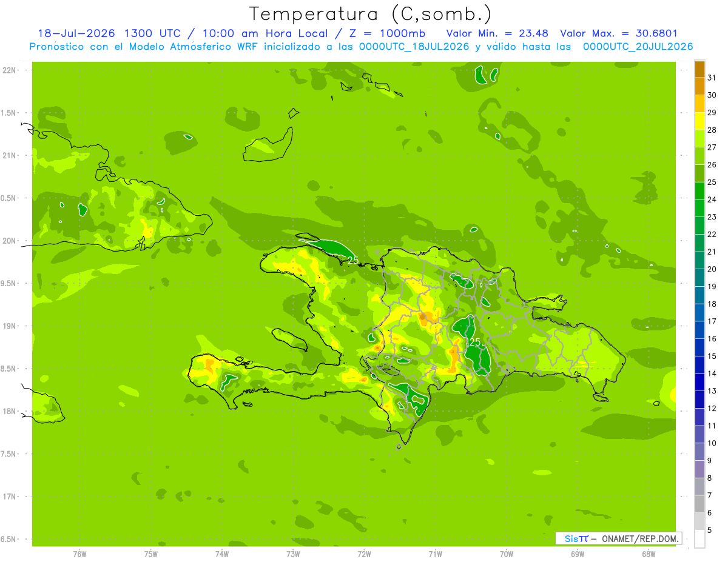The height and width of the screenshot is (562, 728).
Task: Click the "SisTT – ONAMET/REP.DOM." credit label
Action: pos(618,538)
